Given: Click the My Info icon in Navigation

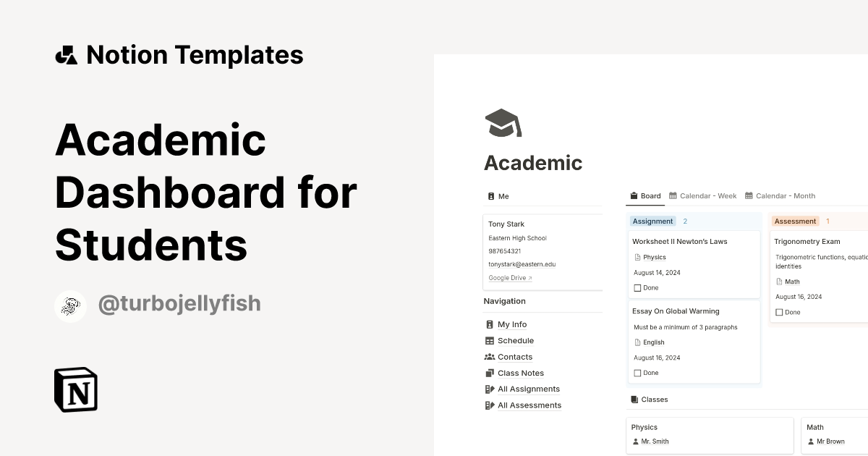Looking at the screenshot, I should pyautogui.click(x=490, y=324).
